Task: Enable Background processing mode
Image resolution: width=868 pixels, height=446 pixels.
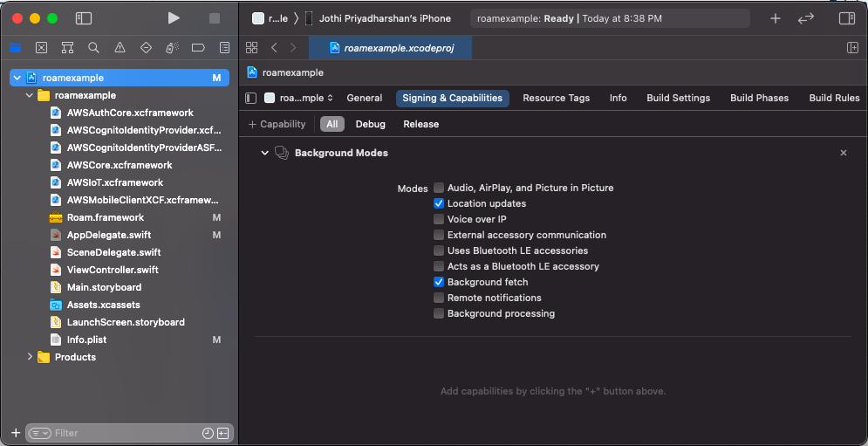Action: (439, 313)
